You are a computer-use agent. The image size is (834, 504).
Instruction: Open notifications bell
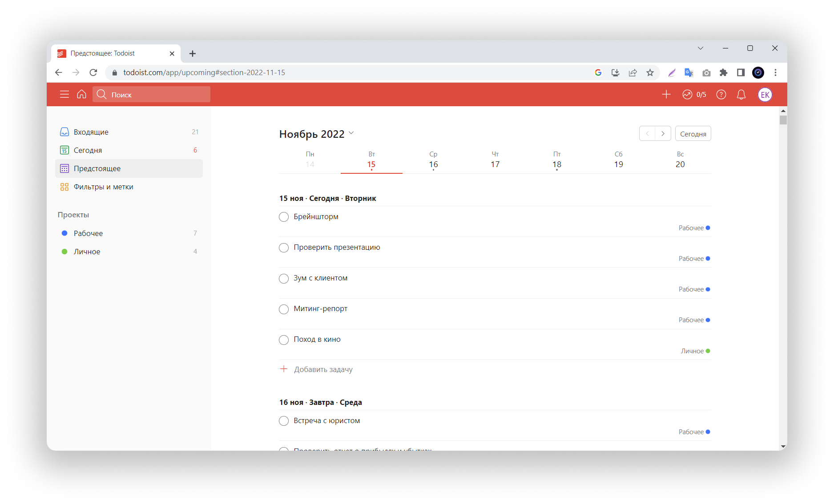coord(741,94)
